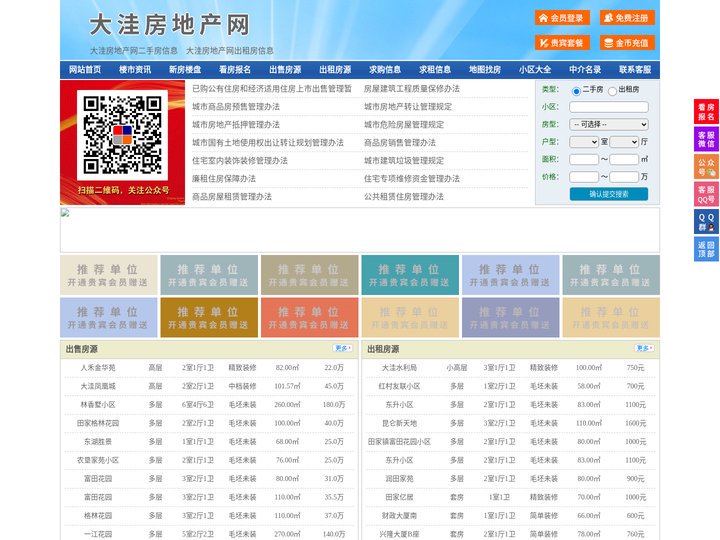Open the 城市商品房预售管理办法 link
Screen dimensions: 720x540
[236, 107]
